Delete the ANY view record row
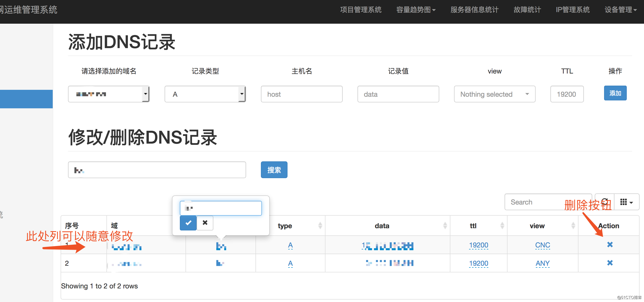 tap(610, 263)
